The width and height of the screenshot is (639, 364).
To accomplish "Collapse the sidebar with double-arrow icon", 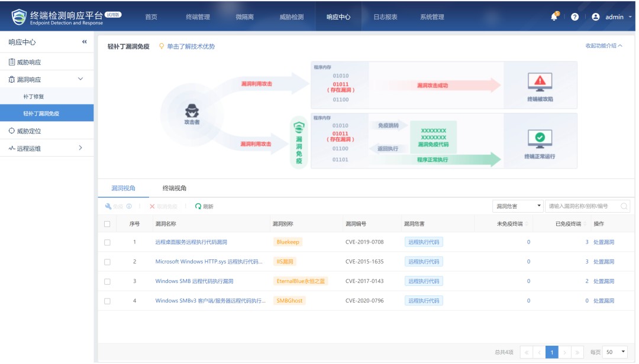I will 84,42.
